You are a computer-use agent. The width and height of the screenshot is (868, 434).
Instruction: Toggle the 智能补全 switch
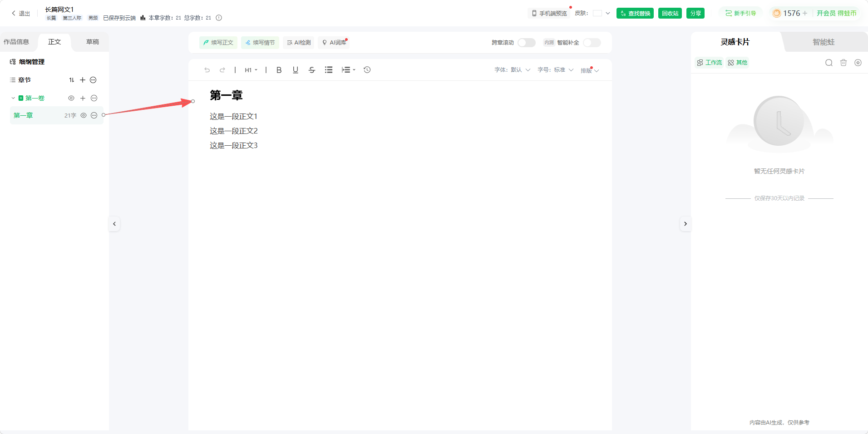[592, 43]
